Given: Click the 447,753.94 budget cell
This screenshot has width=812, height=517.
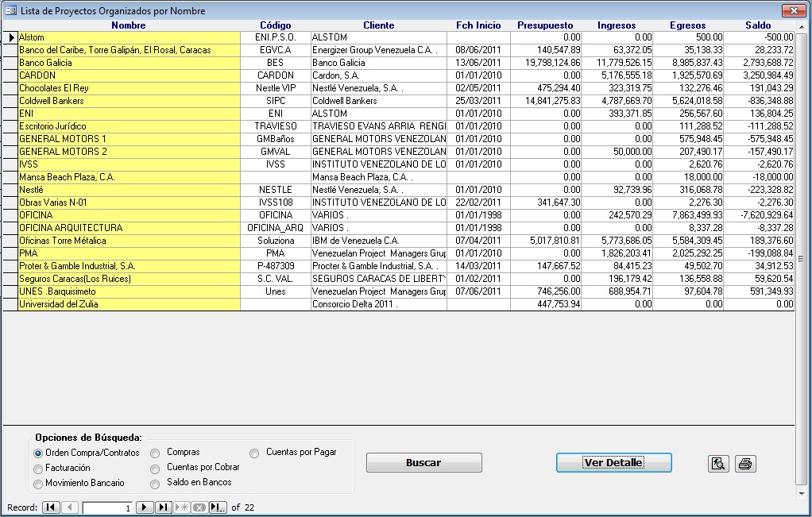Looking at the screenshot, I should point(546,304).
